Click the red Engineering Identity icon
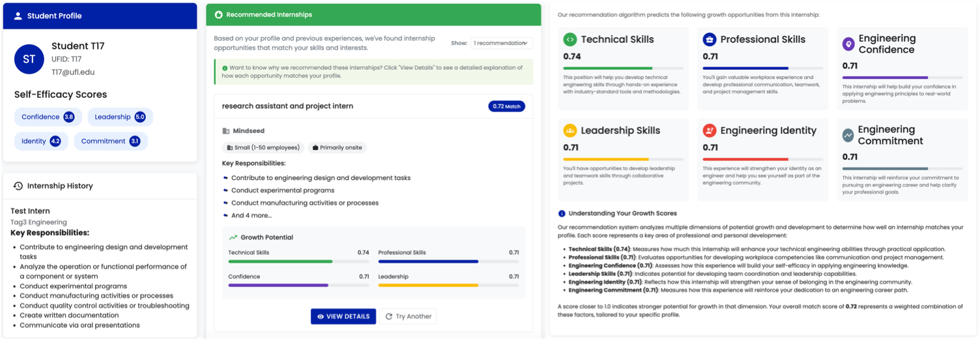This screenshot has height=347, width=980. (710, 130)
